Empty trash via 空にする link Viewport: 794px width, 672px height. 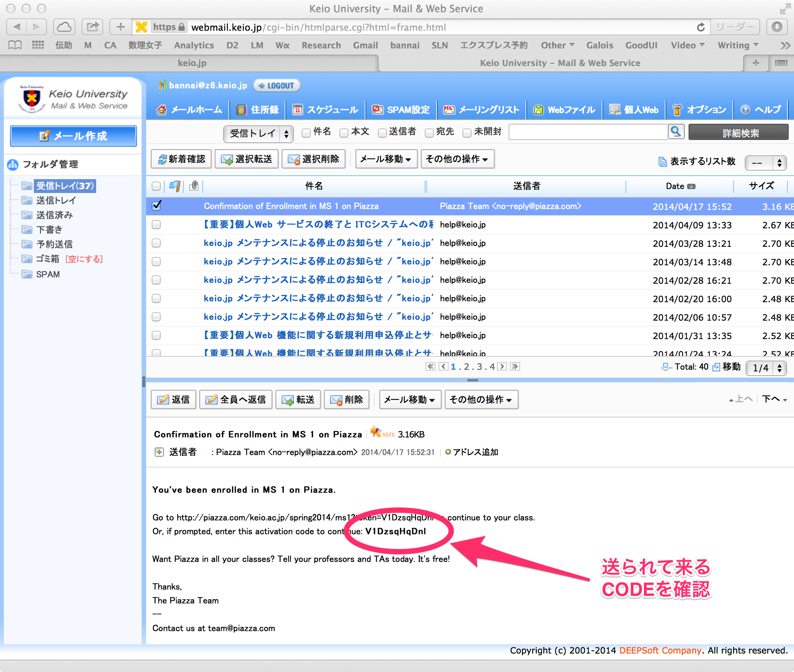[84, 259]
